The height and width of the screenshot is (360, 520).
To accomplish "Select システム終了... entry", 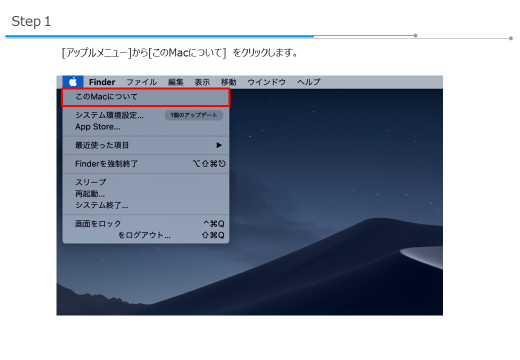I will tap(146, 205).
